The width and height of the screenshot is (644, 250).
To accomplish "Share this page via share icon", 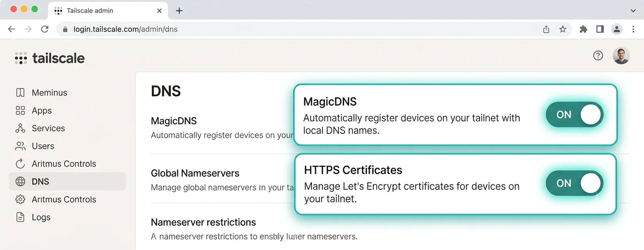I will [x=546, y=29].
